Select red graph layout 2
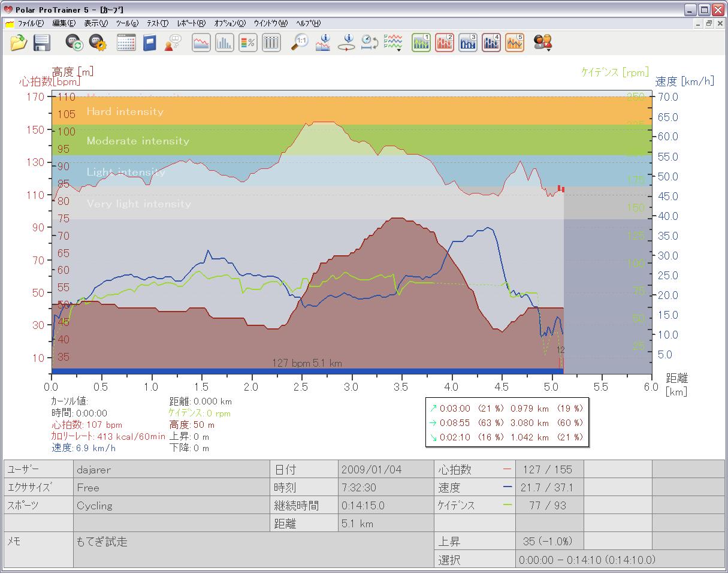Viewport: 728px width, 574px height. [445, 43]
